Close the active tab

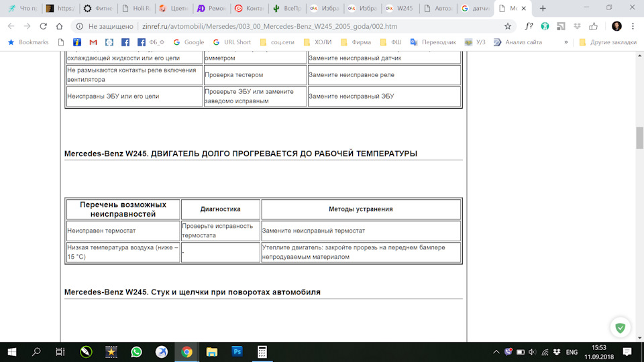tap(524, 8)
